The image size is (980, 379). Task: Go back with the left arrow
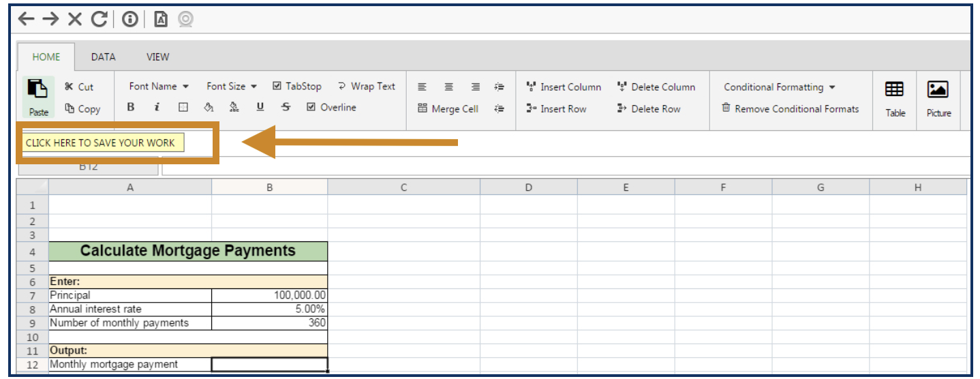(26, 19)
